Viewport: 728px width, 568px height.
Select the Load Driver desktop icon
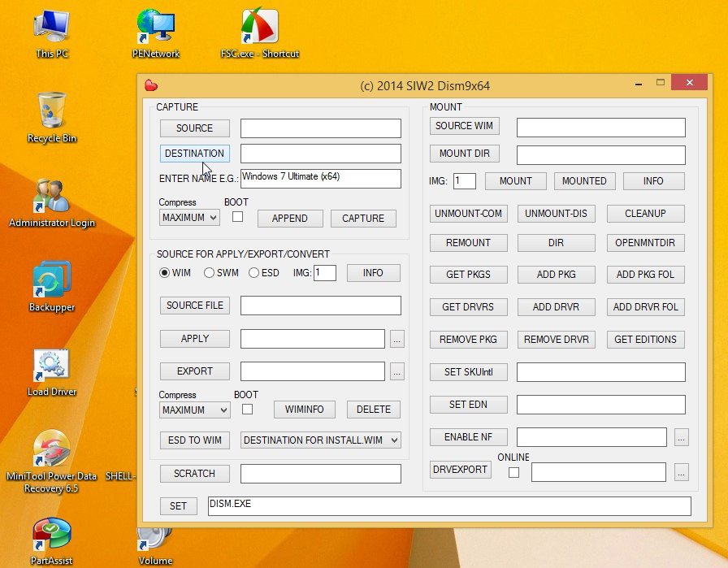pyautogui.click(x=51, y=372)
